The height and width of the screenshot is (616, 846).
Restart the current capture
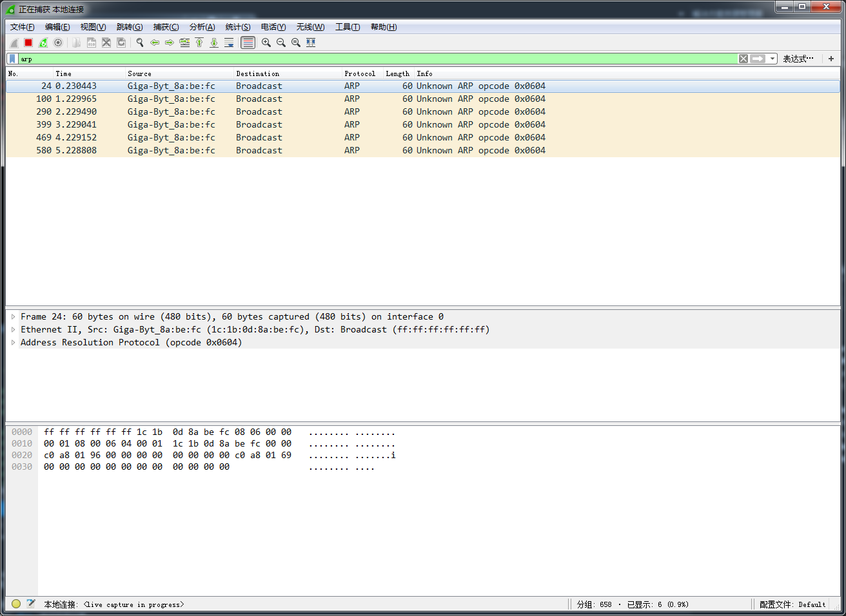tap(43, 43)
